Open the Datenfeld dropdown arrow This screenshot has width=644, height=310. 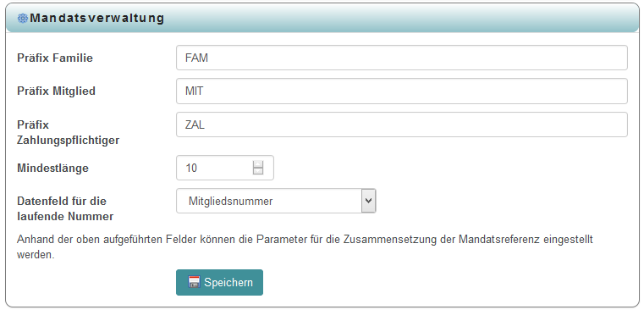(368, 201)
